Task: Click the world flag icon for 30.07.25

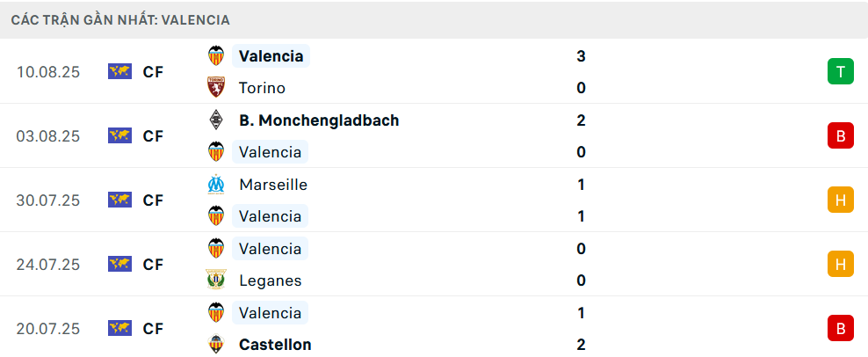Action: tap(119, 200)
